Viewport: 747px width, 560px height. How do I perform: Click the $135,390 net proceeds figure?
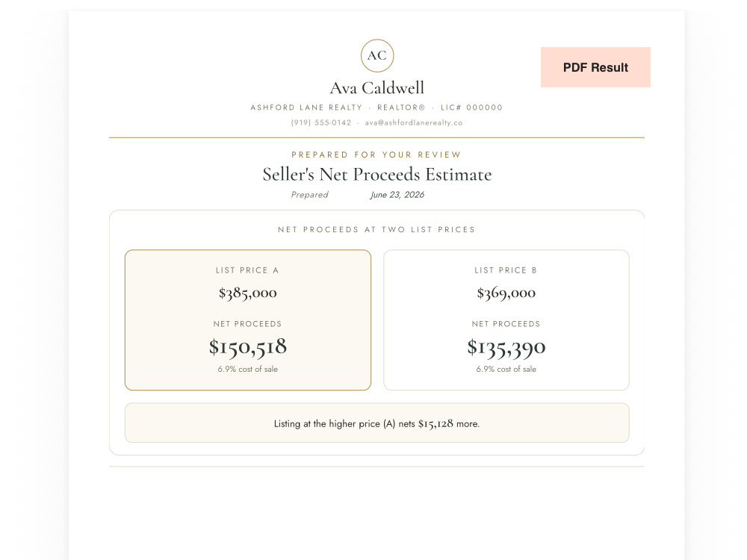[x=506, y=347]
